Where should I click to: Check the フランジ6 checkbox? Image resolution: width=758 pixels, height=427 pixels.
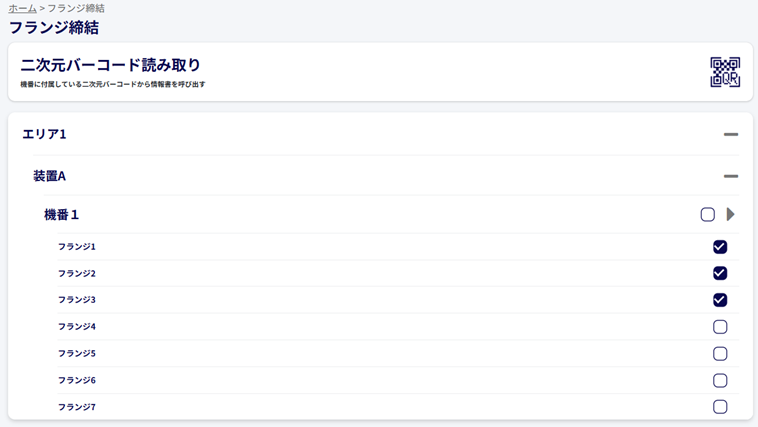[720, 381]
